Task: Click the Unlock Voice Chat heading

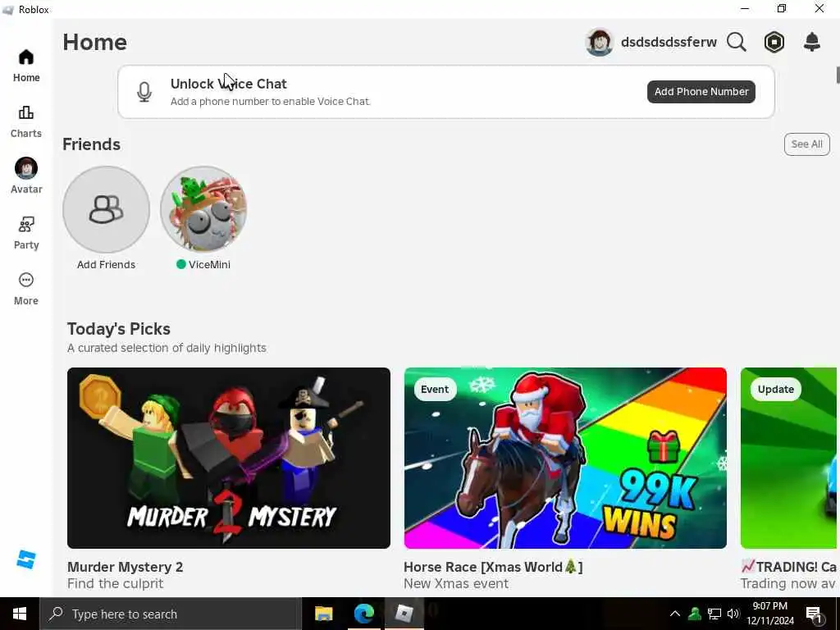Action: click(229, 84)
